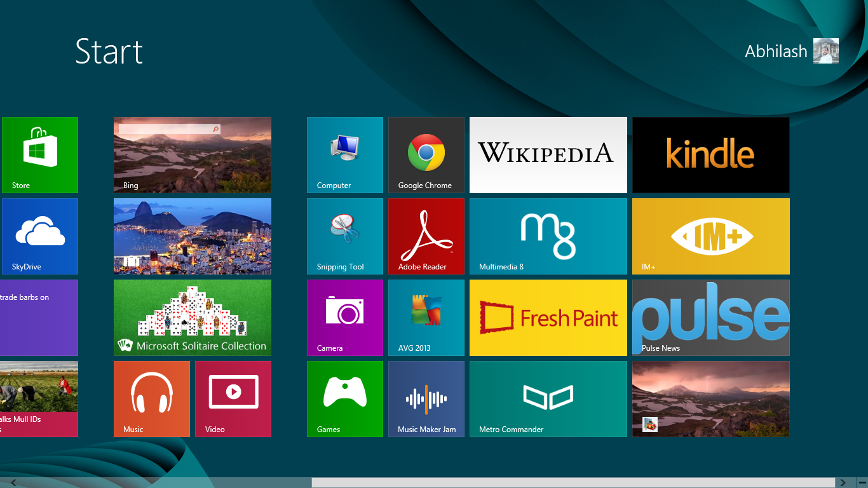Open the Video app tile
The image size is (868, 488).
click(233, 399)
